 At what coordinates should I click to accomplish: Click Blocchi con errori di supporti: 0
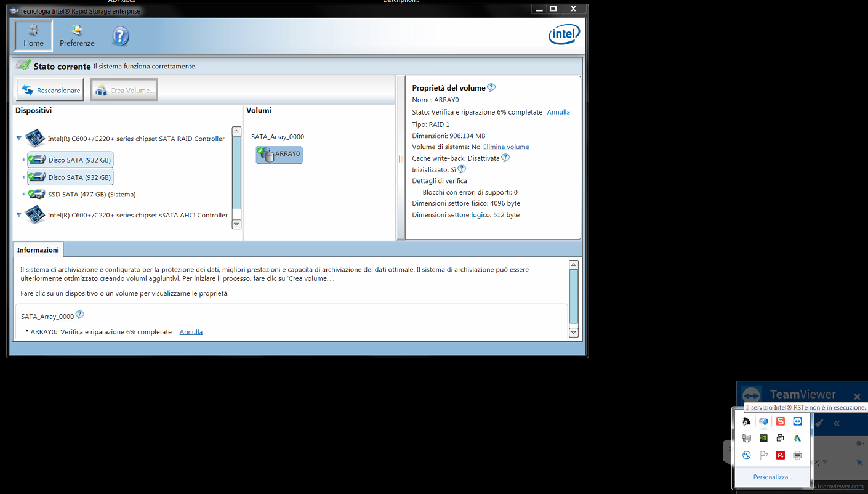[x=470, y=192]
